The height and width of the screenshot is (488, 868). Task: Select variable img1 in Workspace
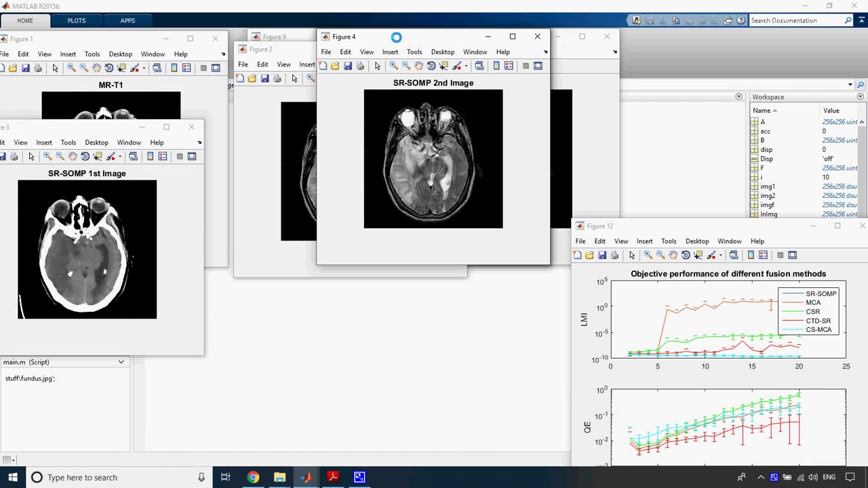point(768,186)
